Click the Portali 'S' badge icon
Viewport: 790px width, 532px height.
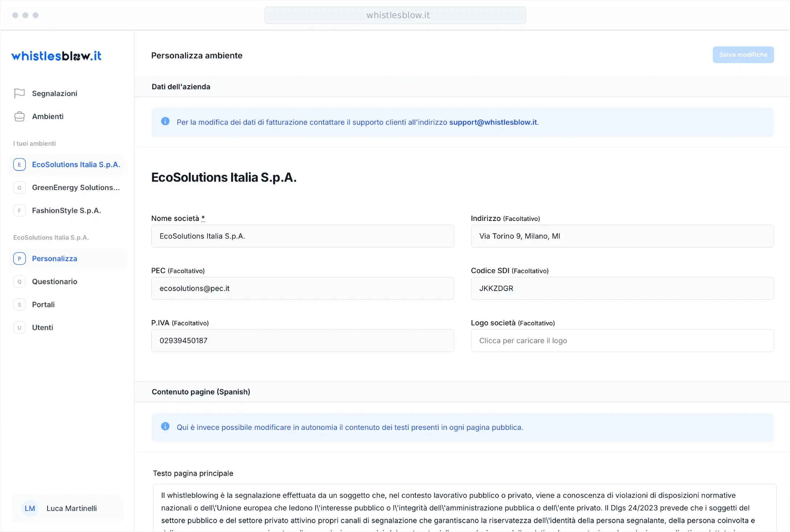(20, 305)
